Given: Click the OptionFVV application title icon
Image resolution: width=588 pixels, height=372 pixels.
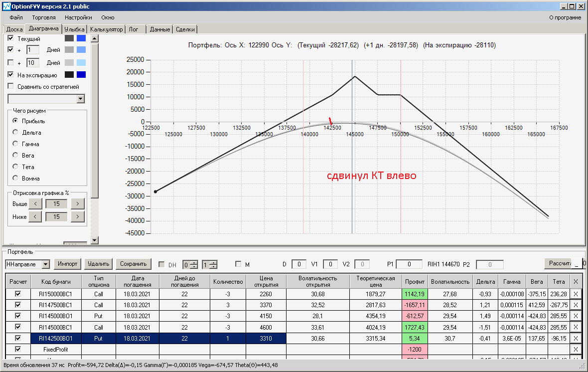Looking at the screenshot, I should pyautogui.click(x=6, y=6).
